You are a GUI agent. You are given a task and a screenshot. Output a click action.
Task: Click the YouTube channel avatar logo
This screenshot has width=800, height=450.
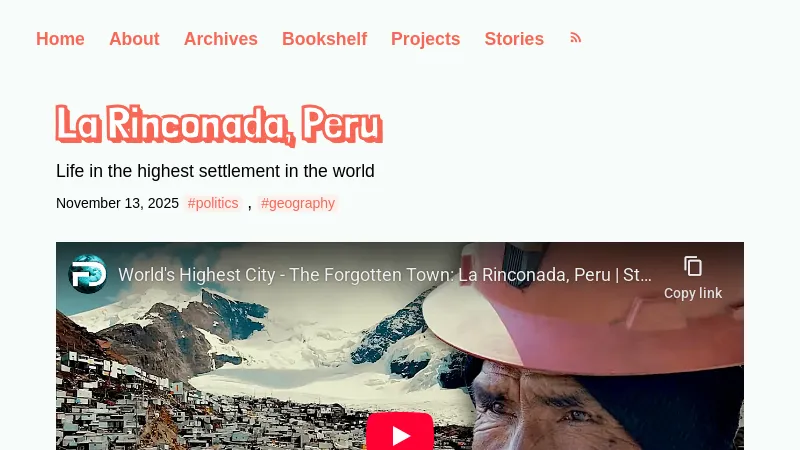[x=88, y=274]
